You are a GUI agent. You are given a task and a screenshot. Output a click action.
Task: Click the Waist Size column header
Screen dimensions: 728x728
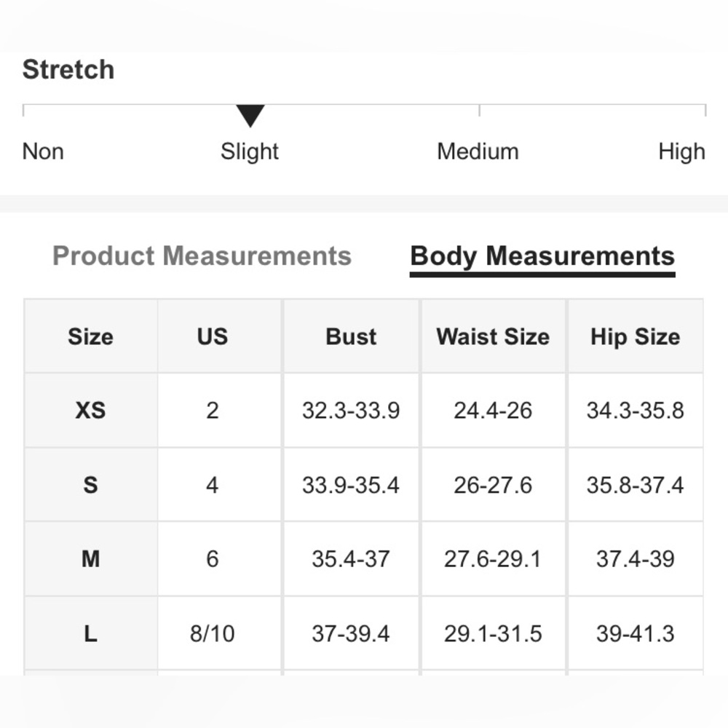click(493, 336)
